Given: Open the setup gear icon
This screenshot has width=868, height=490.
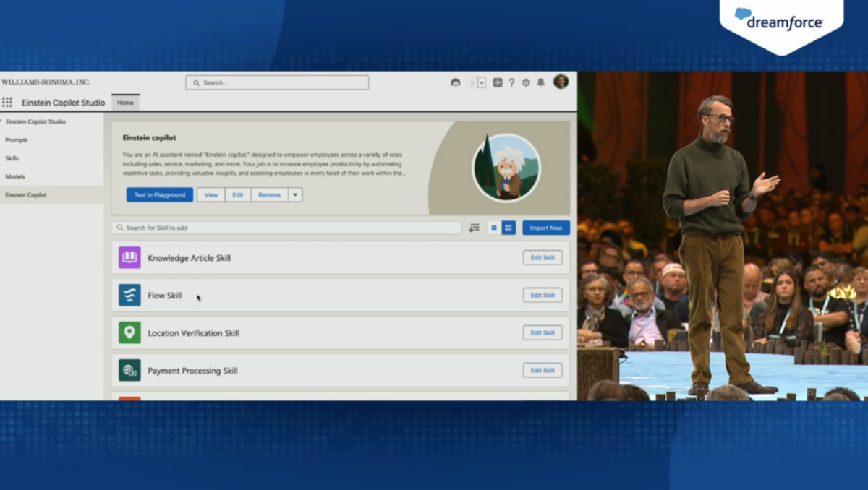Looking at the screenshot, I should (526, 82).
